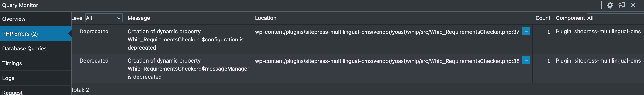The height and width of the screenshot is (95, 644).
Task: Click the Location column header
Action: (x=265, y=18)
